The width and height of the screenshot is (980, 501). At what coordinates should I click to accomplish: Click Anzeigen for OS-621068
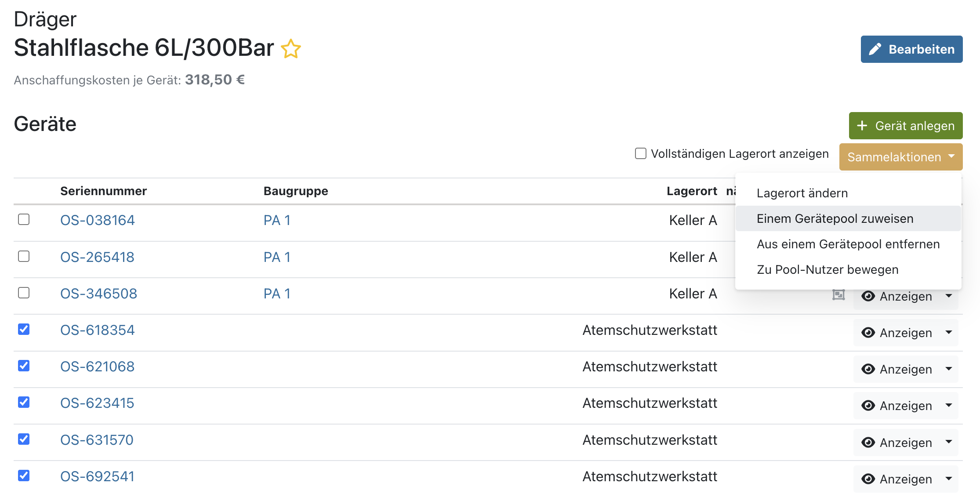coord(897,369)
